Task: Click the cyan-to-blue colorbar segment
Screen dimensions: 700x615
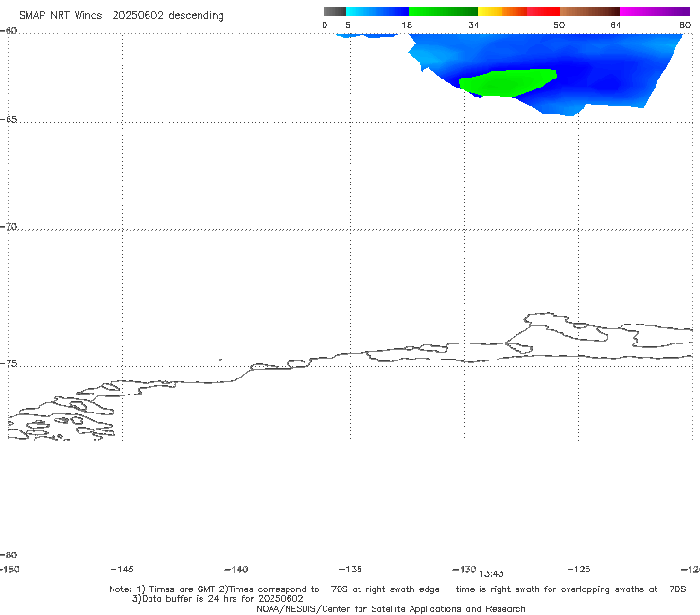Action: tap(377, 11)
